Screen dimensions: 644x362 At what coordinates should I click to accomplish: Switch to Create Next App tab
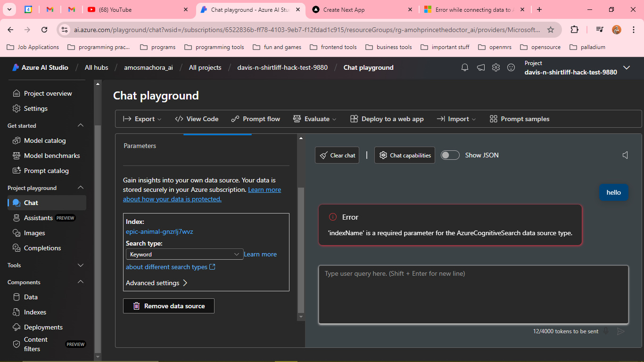(x=362, y=9)
